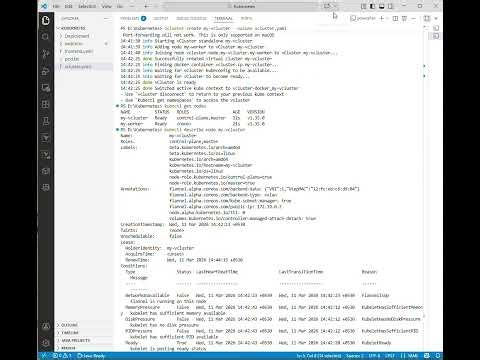This screenshot has width=480, height=360.
Task: Switch to the Terminal tab
Action: 223,18
